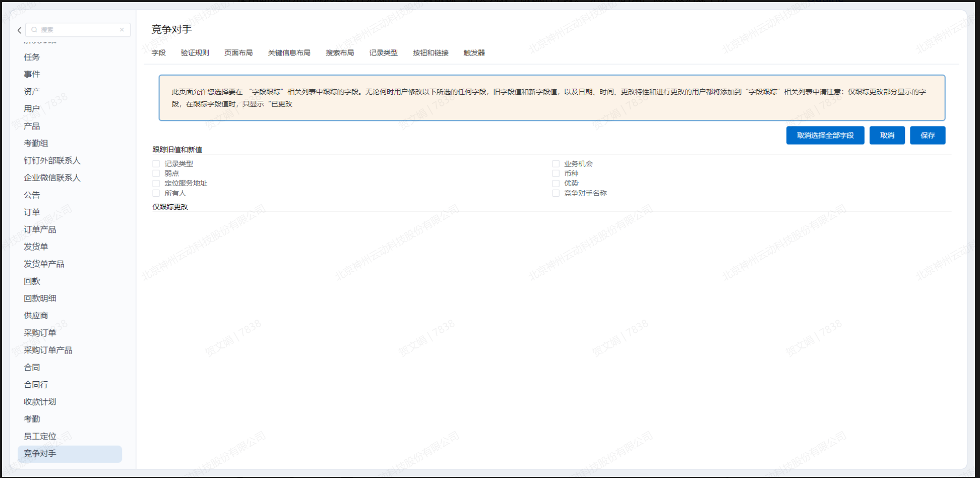
Task: Click the 保存 button
Action: tap(927, 135)
